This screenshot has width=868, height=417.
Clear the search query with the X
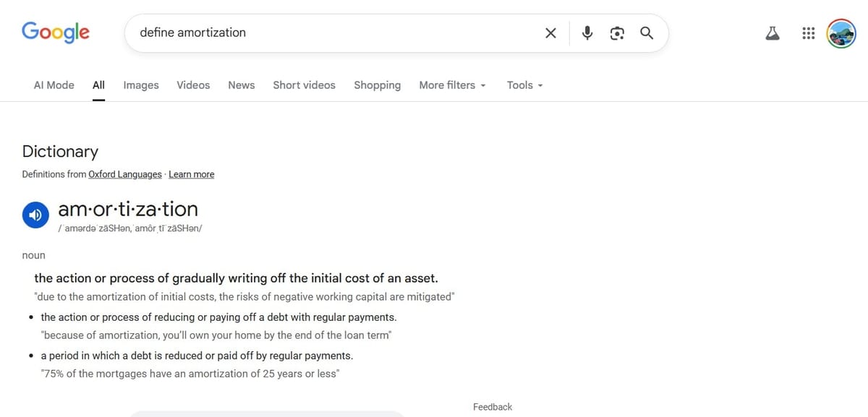tap(550, 33)
